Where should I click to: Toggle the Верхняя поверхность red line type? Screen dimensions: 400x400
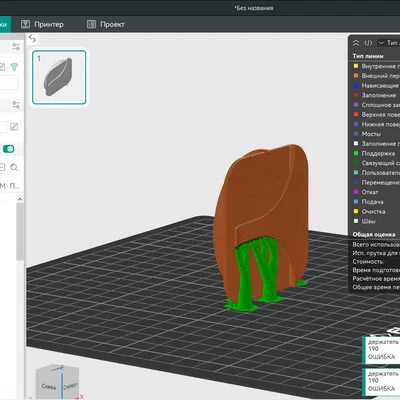point(376,115)
